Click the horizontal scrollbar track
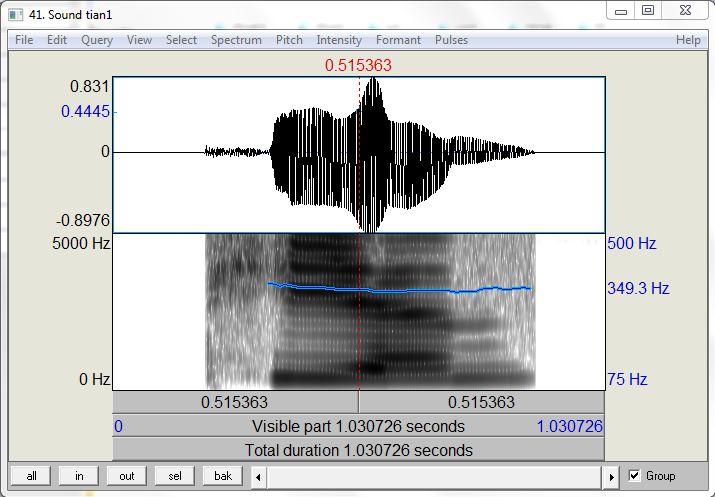The width and height of the screenshot is (715, 497). [435, 477]
